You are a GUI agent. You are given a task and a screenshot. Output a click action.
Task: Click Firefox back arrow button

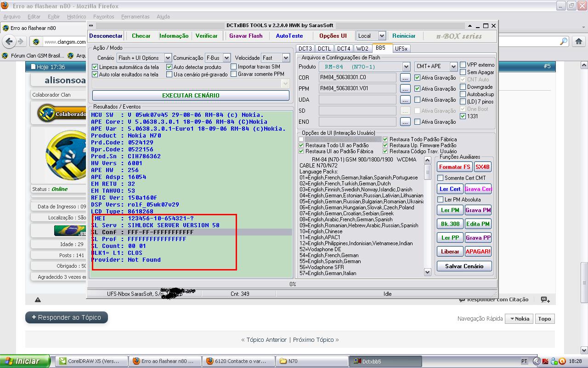[x=9, y=41]
